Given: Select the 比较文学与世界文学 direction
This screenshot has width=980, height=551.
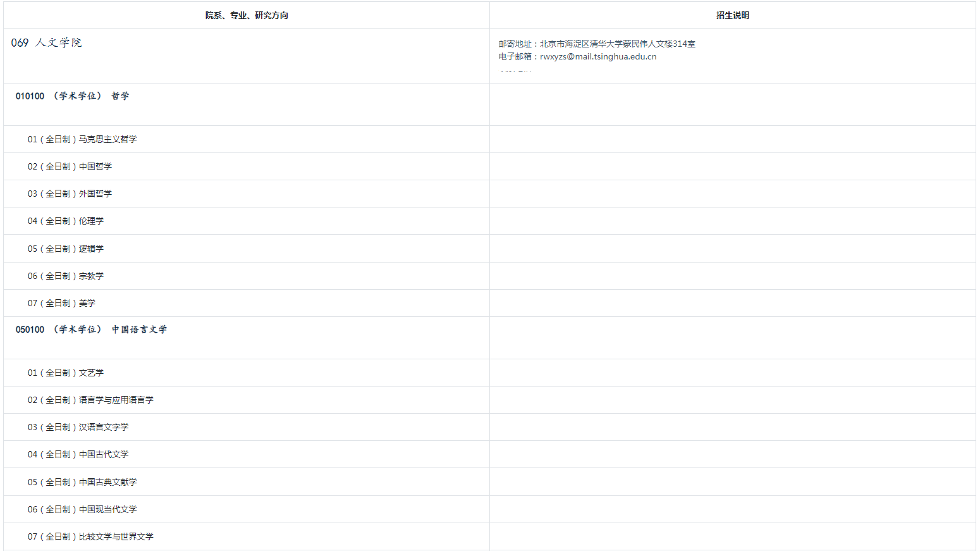Looking at the screenshot, I should 90,536.
